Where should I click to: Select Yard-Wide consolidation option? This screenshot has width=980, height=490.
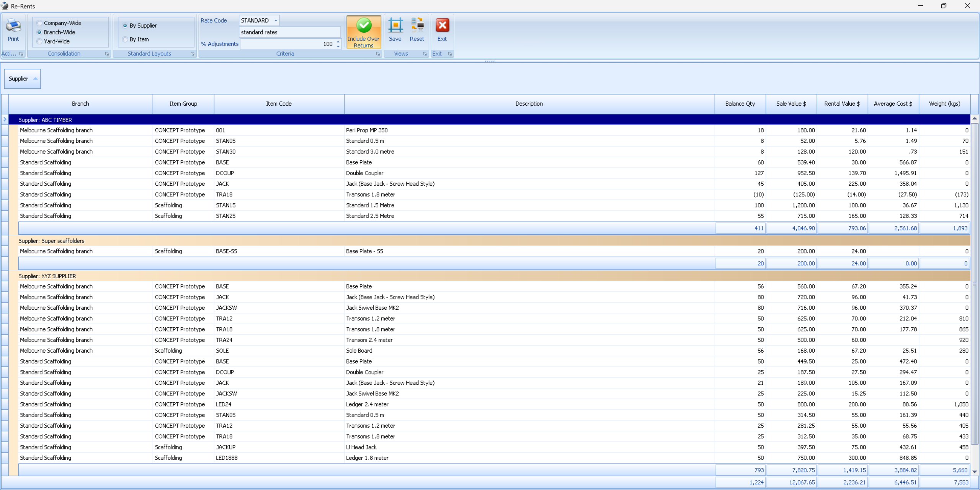click(39, 41)
